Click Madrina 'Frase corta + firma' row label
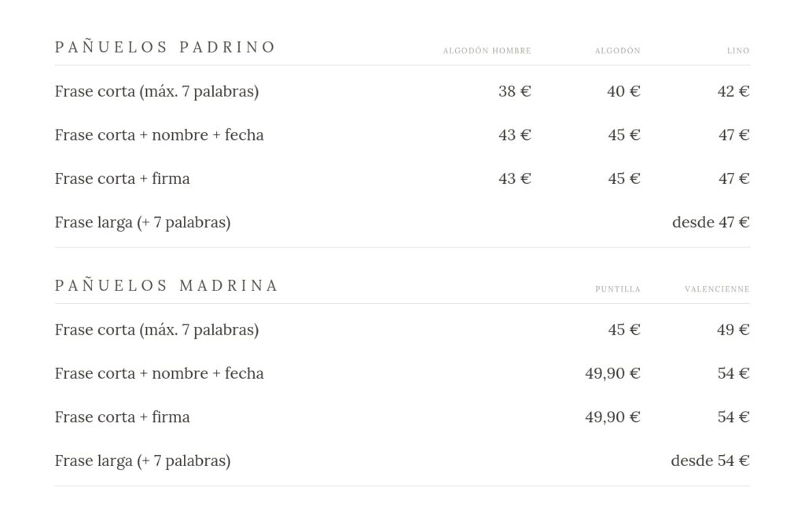This screenshot has height=532, width=805. pyautogui.click(x=122, y=417)
